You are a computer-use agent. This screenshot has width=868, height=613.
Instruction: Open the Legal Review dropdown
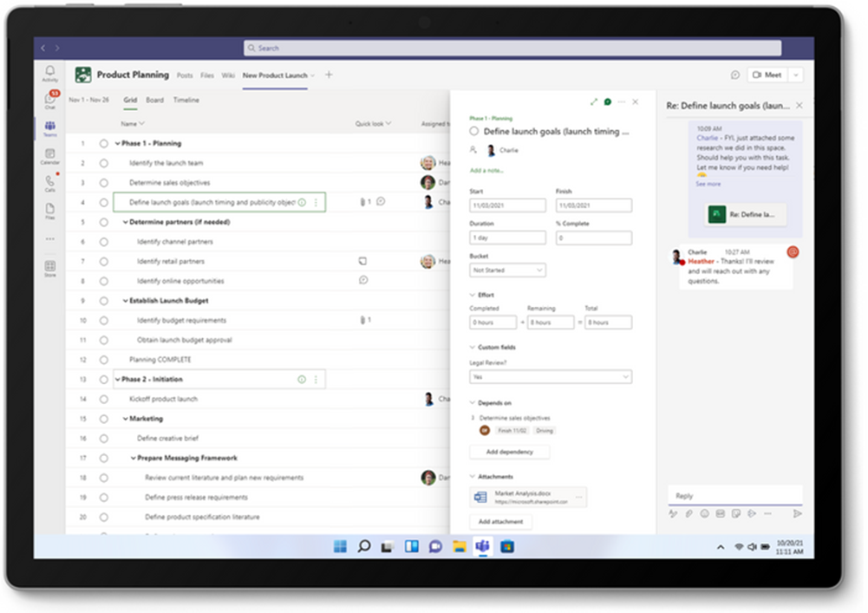pos(551,377)
